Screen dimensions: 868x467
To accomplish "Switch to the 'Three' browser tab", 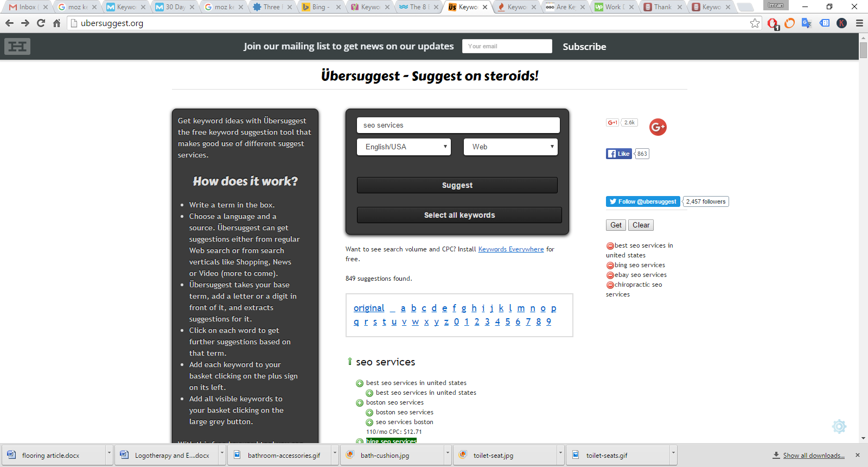I will pos(271,7).
